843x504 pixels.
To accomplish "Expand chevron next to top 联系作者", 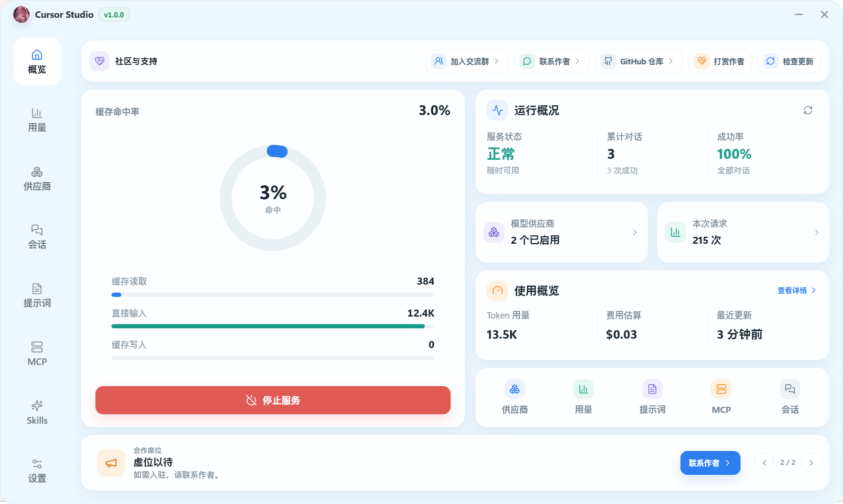I will tap(578, 61).
